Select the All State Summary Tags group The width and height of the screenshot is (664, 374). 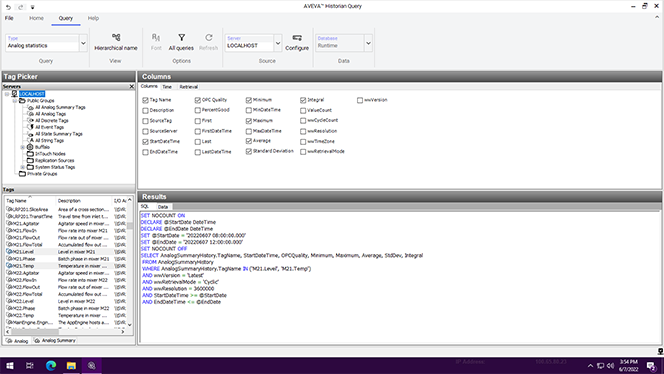click(58, 134)
